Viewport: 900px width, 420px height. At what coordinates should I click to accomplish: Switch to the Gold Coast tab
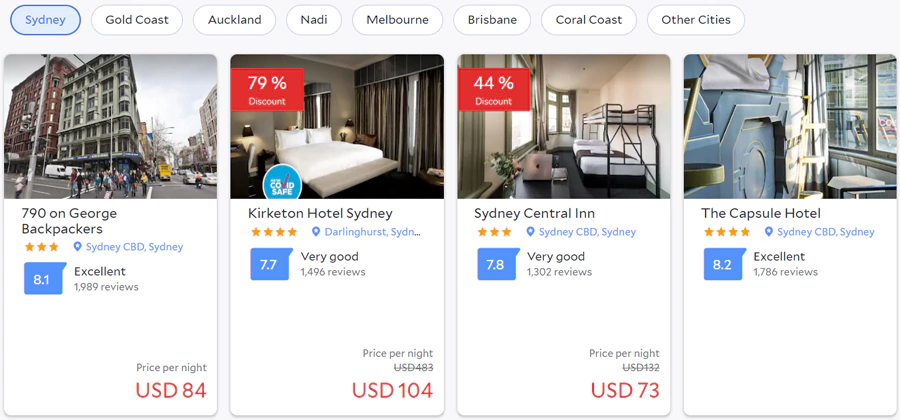pos(137,20)
